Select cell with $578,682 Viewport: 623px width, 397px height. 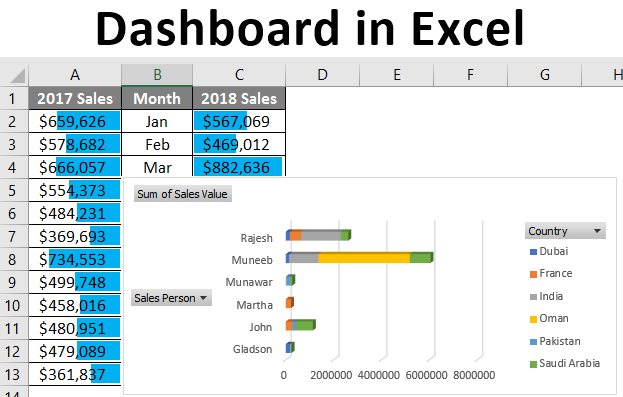pyautogui.click(x=75, y=144)
